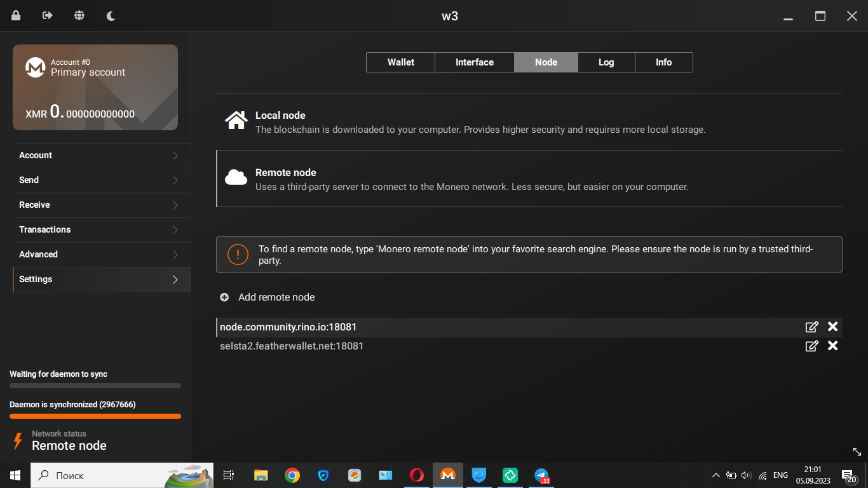Select the Local node option
Image resolution: width=868 pixels, height=488 pixels.
click(280, 116)
